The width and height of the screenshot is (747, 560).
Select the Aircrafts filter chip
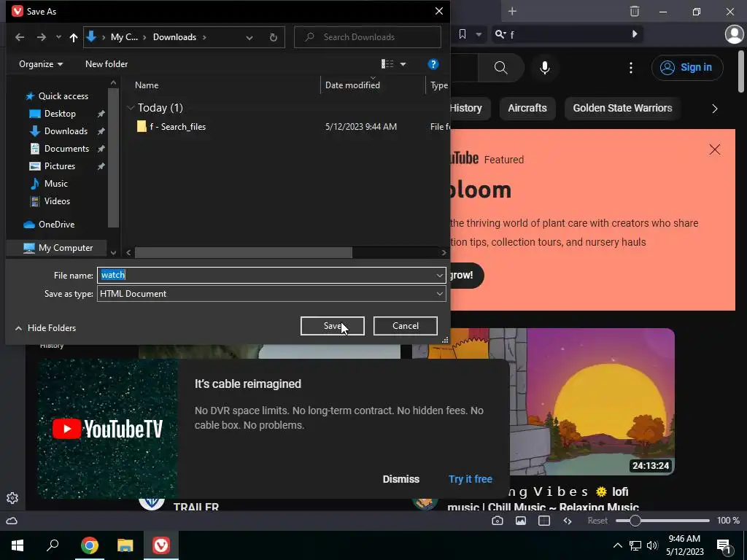coord(527,108)
